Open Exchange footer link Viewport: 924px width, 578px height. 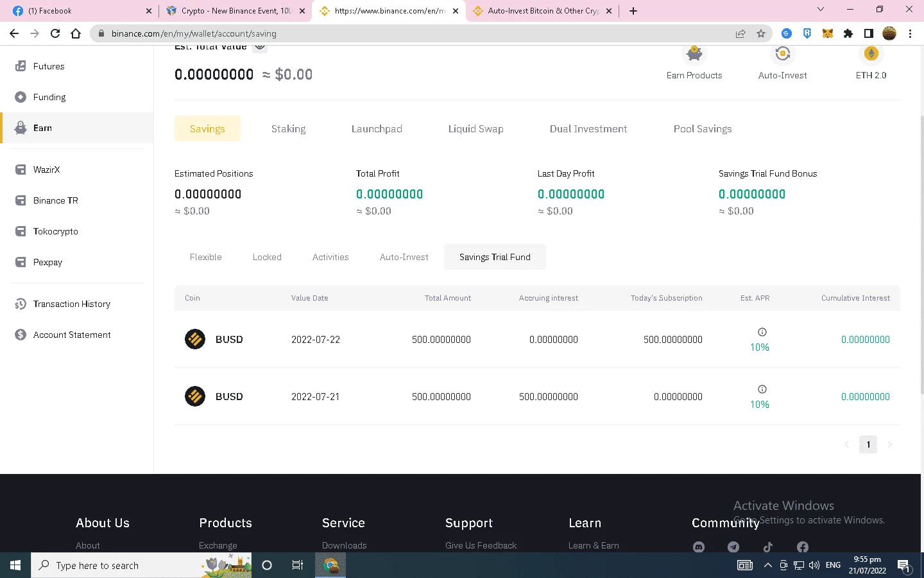point(218,545)
